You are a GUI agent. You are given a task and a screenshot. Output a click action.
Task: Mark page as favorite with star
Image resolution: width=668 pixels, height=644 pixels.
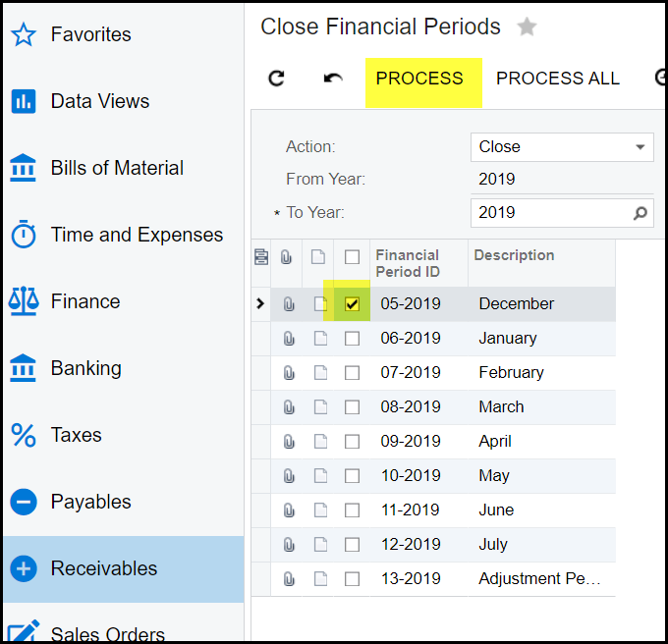[528, 27]
